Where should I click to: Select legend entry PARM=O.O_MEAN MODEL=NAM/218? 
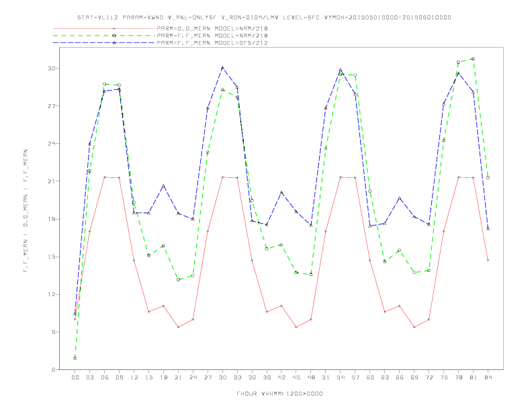(x=212, y=28)
